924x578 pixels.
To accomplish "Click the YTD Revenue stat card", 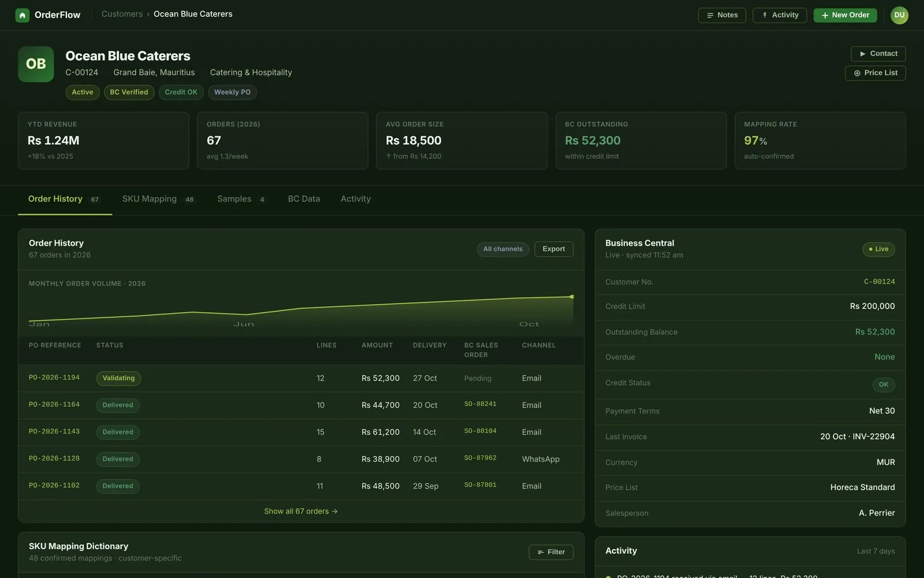I will coord(103,140).
